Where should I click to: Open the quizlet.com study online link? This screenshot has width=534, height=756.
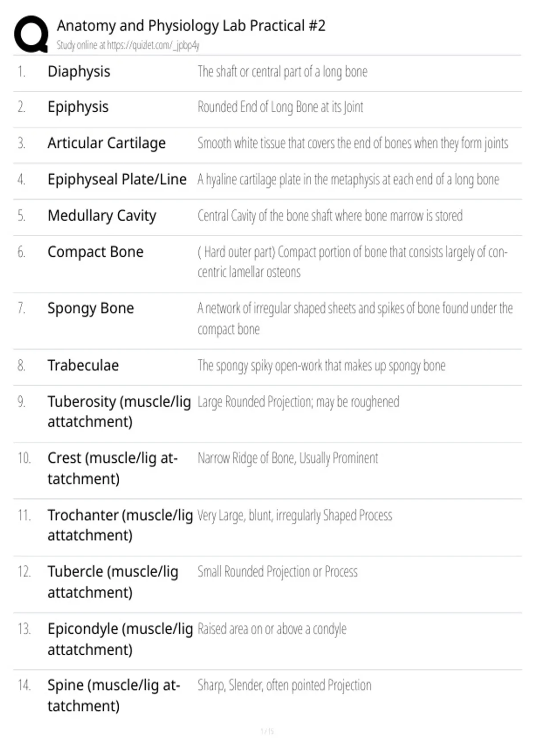tap(128, 45)
